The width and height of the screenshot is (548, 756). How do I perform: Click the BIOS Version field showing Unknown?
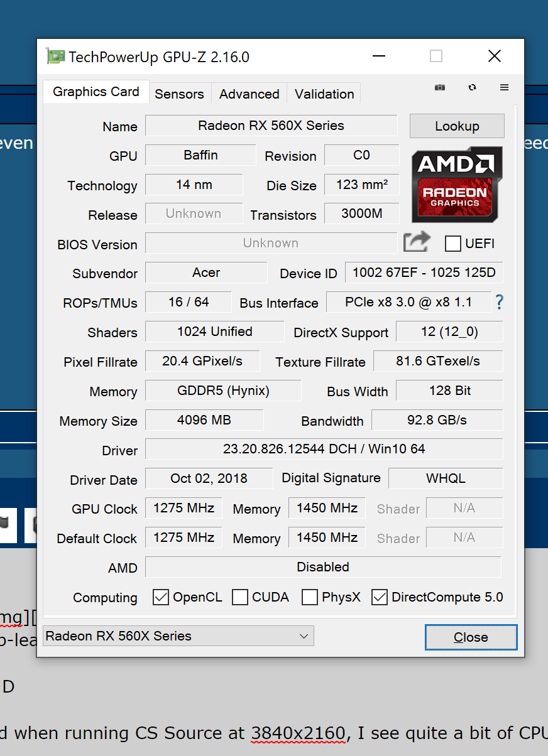point(271,242)
